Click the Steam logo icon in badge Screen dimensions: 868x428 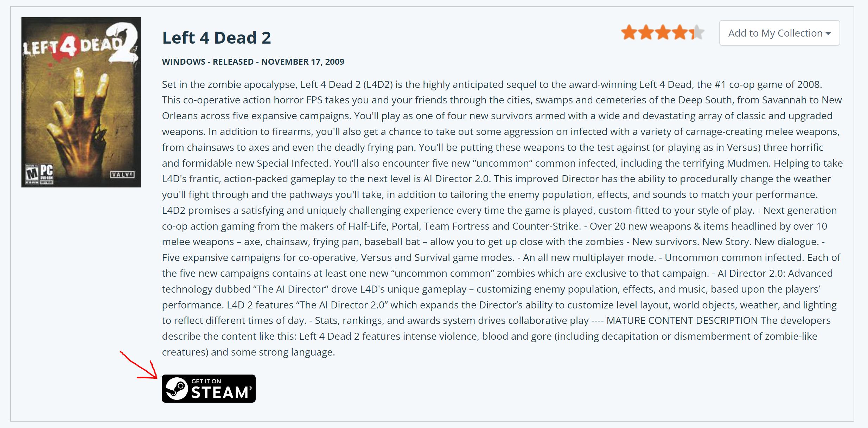click(177, 389)
